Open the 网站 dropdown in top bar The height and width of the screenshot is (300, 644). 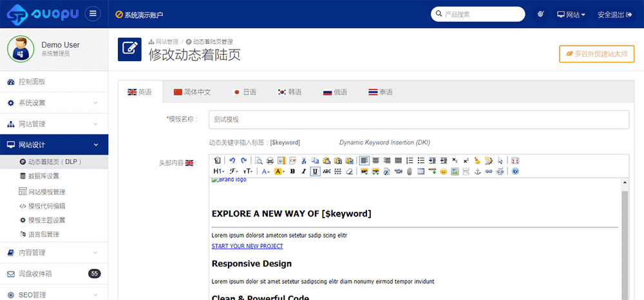(x=571, y=14)
